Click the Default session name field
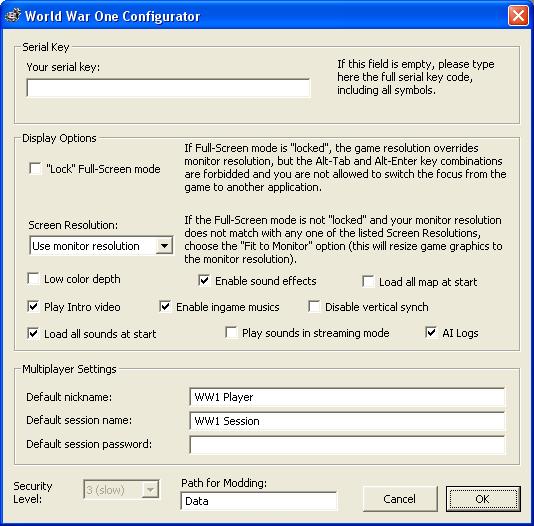 (x=347, y=421)
